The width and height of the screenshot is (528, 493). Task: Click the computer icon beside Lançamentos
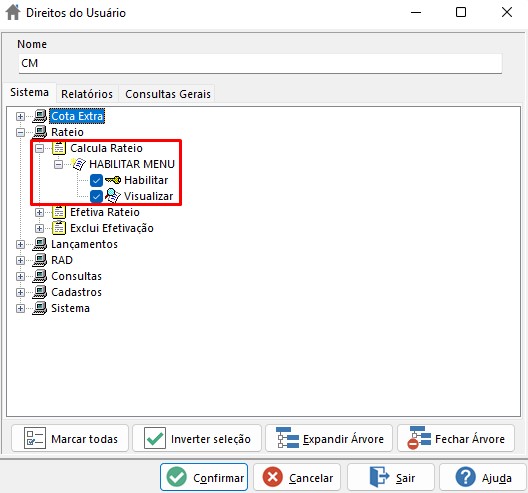40,244
